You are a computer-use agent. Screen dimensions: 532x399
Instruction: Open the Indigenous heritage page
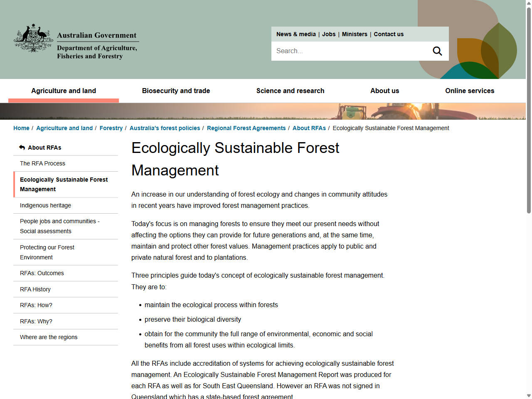[45, 205]
